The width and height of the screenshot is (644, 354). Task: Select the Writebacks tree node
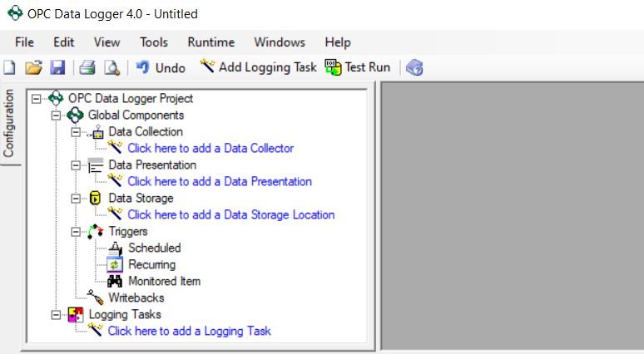[x=136, y=297]
